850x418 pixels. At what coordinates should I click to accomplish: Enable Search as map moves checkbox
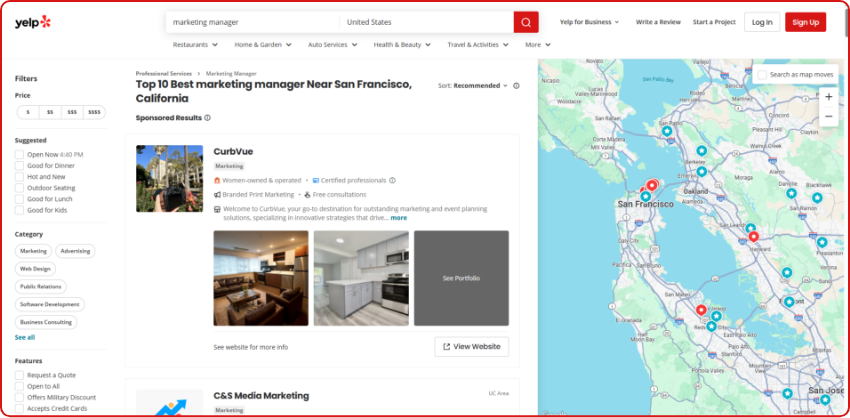click(762, 75)
